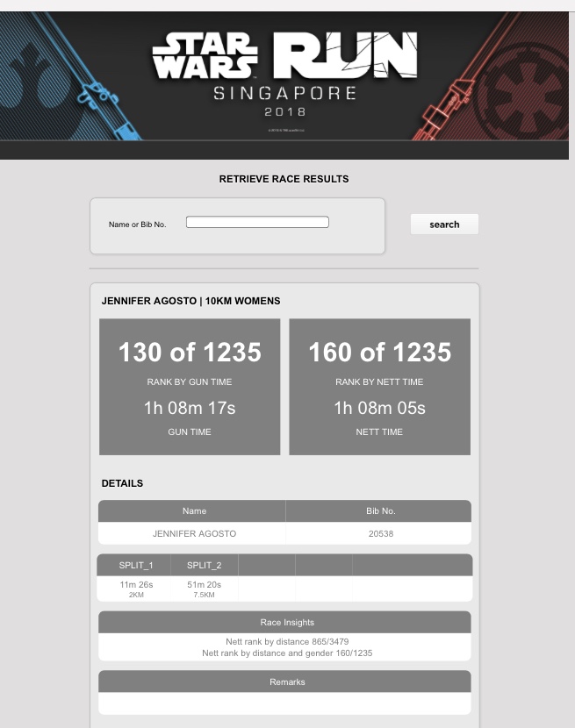Click the Remarks header
Screen dimensions: 575x728
[284, 682]
